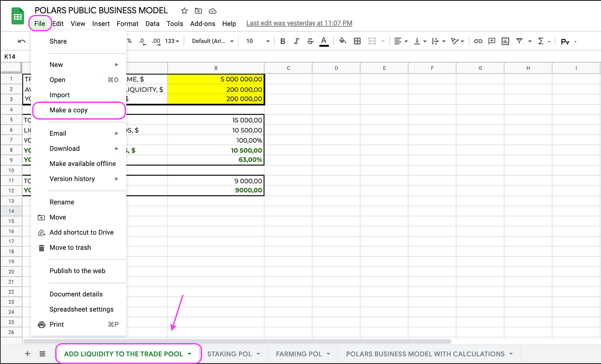Apply bold formatting

(x=282, y=41)
